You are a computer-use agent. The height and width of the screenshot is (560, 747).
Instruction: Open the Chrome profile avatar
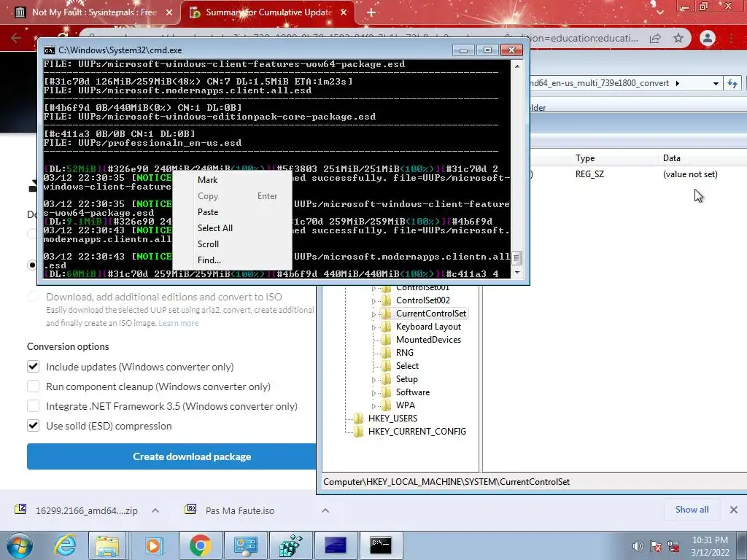click(708, 38)
